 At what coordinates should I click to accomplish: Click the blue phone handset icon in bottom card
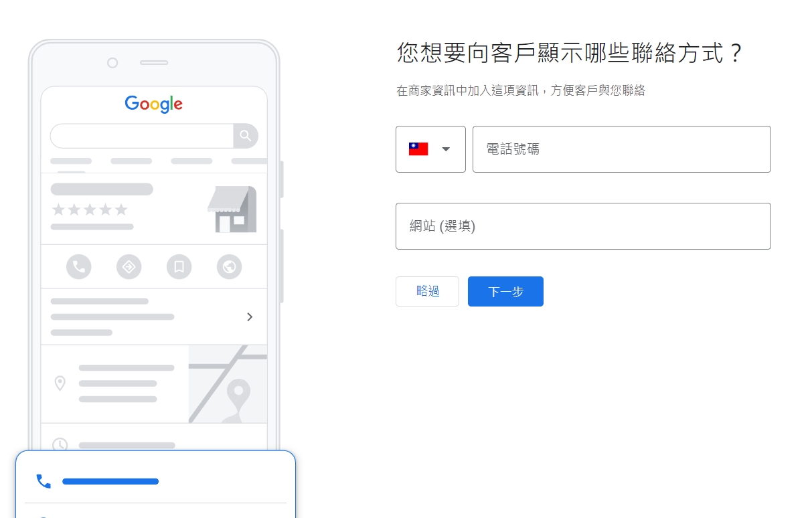point(44,481)
